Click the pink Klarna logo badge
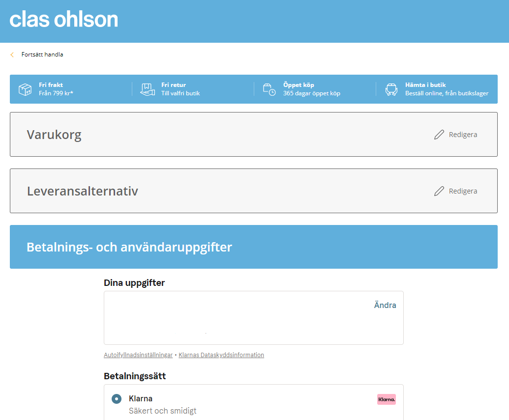The width and height of the screenshot is (509, 420). pyautogui.click(x=387, y=399)
